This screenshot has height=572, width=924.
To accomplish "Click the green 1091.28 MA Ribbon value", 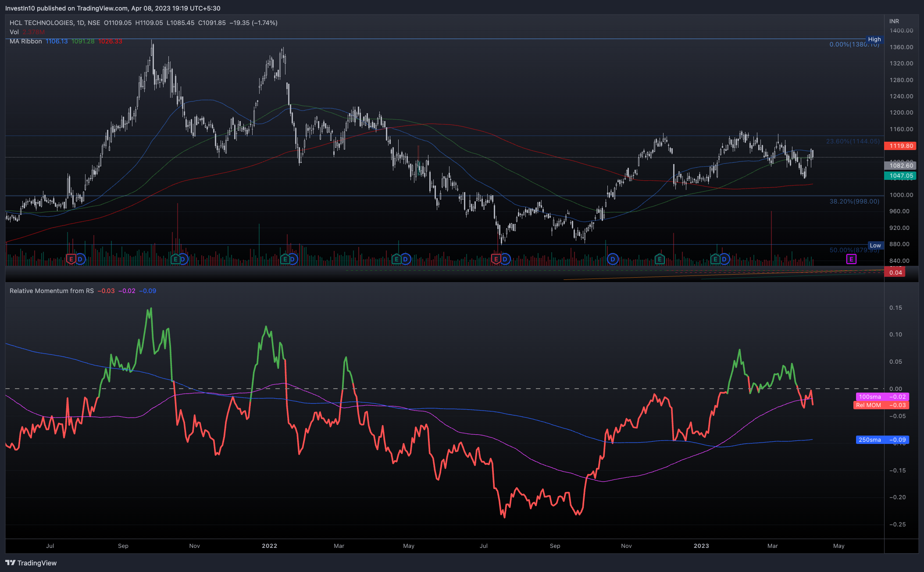I will coord(83,41).
